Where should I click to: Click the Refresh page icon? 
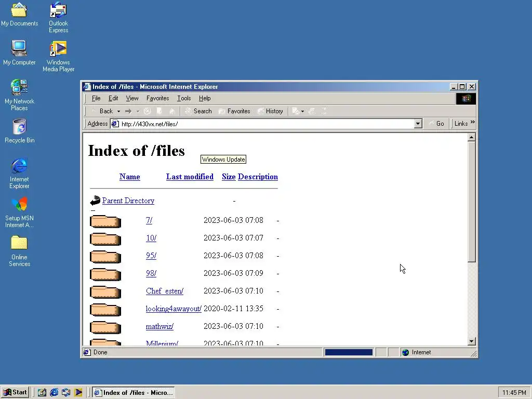click(159, 111)
